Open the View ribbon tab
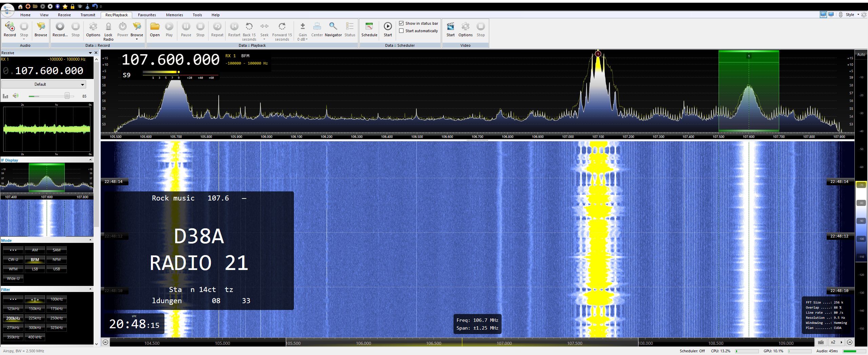This screenshot has height=355, width=868. pos(44,15)
